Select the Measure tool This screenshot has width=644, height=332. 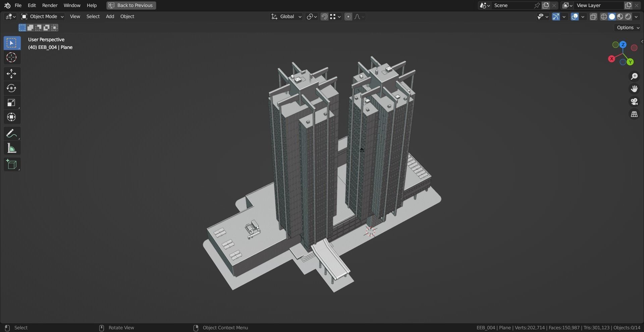[12, 148]
